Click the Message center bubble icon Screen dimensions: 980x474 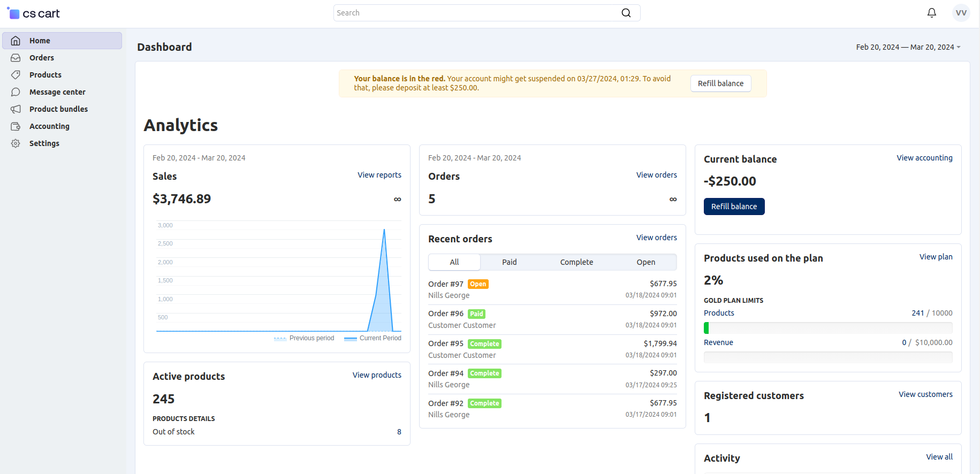(x=16, y=92)
